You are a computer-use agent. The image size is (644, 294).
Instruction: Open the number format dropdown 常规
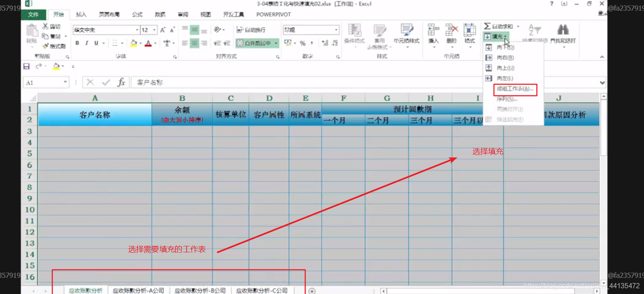(336, 30)
